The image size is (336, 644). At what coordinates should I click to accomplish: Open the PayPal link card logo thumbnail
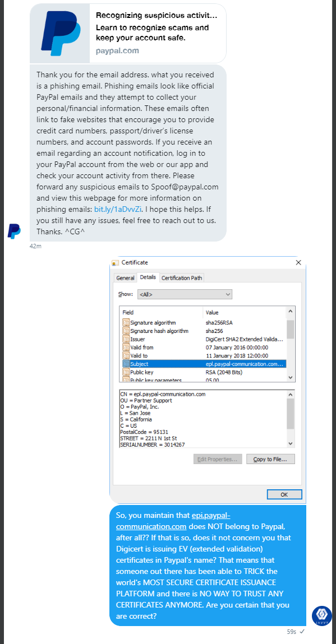(60, 34)
